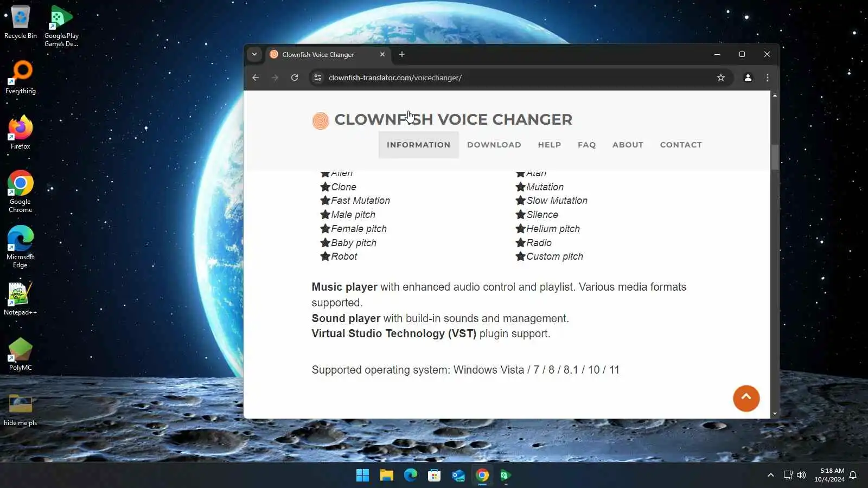
Task: Open the HELP nav item
Action: [550, 145]
